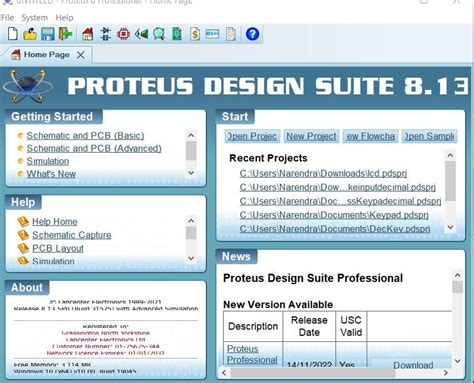Viewport: 474px width, 383px height.
Task: Click the Proteus Professional link in News table
Action: (x=252, y=354)
